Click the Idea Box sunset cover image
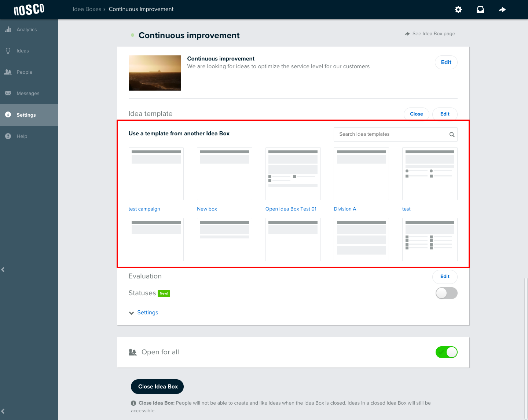This screenshot has height=420, width=528. tap(155, 73)
